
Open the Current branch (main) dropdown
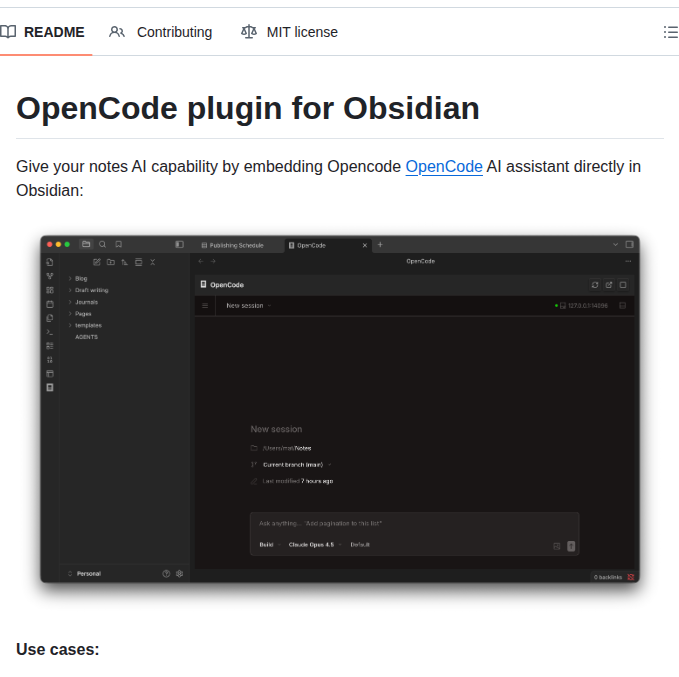[x=297, y=465]
